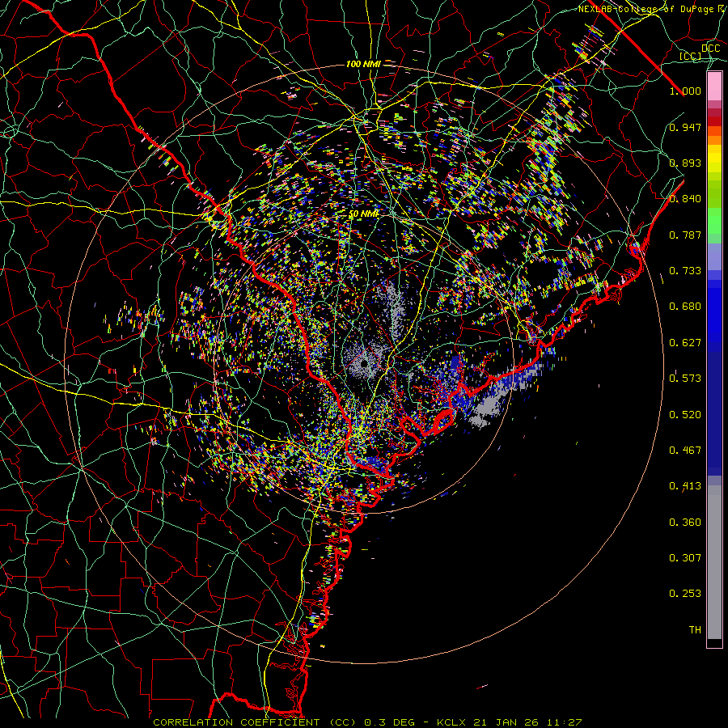
Task: Click the DCC product label
Action: 710,49
